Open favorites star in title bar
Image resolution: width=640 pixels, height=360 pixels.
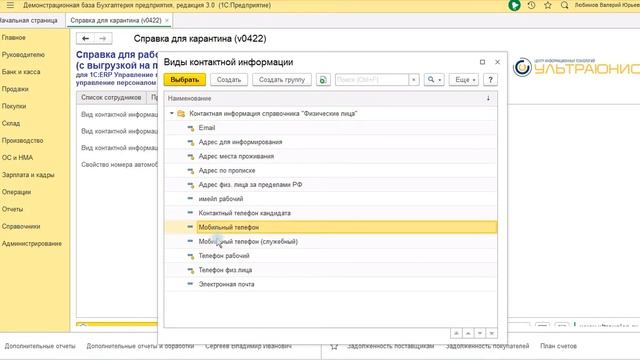[x=548, y=5]
